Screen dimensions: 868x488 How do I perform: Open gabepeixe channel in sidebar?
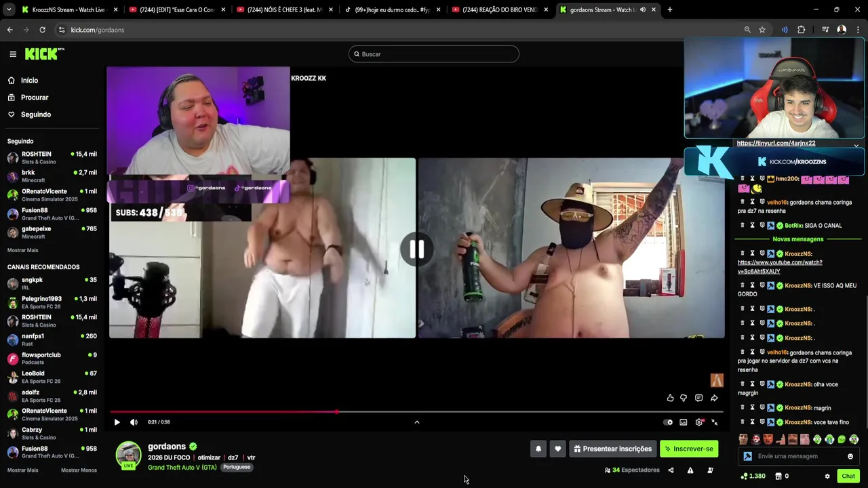(x=53, y=232)
